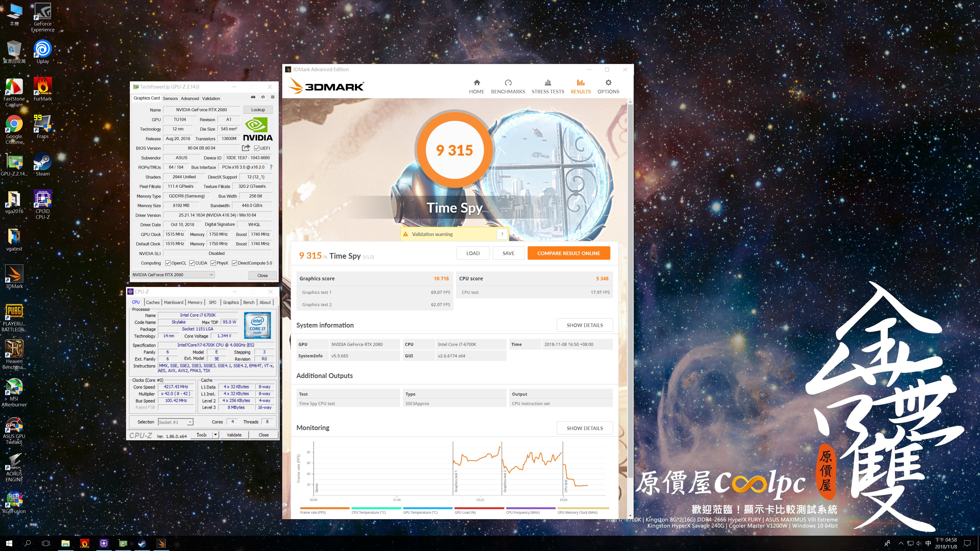980x551 pixels.
Task: Click GPU Temperature legend color bar
Action: [x=428, y=508]
